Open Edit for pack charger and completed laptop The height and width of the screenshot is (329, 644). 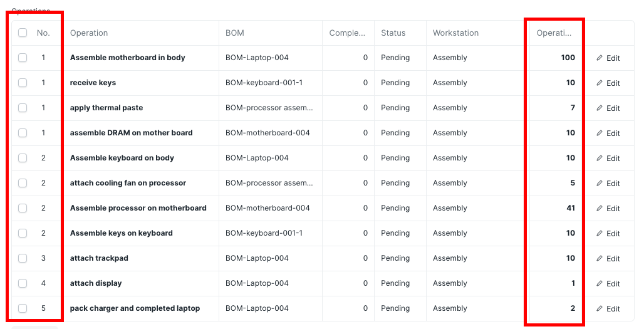608,308
